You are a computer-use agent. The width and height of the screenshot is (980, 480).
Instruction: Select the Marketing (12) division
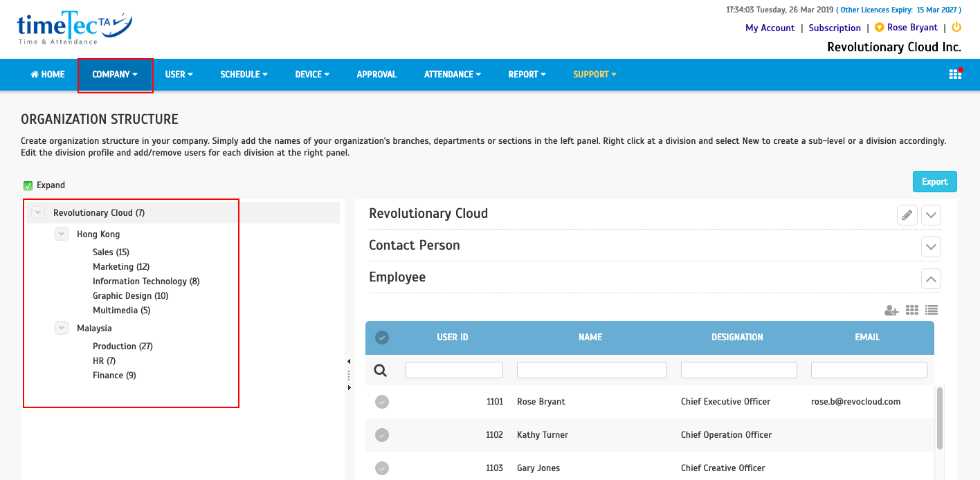pos(121,267)
